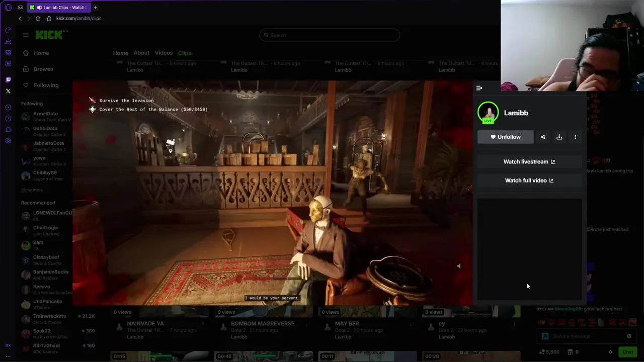
Task: Click the Unfollow button
Action: [506, 137]
